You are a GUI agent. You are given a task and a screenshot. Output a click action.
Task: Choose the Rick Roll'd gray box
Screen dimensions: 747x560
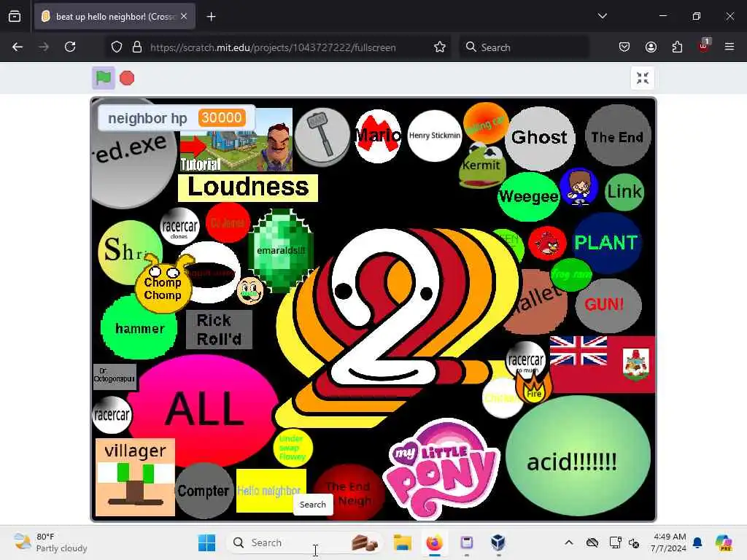coord(219,330)
